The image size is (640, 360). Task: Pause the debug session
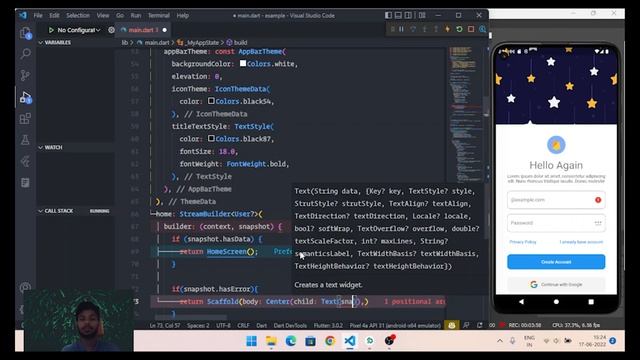(402, 29)
